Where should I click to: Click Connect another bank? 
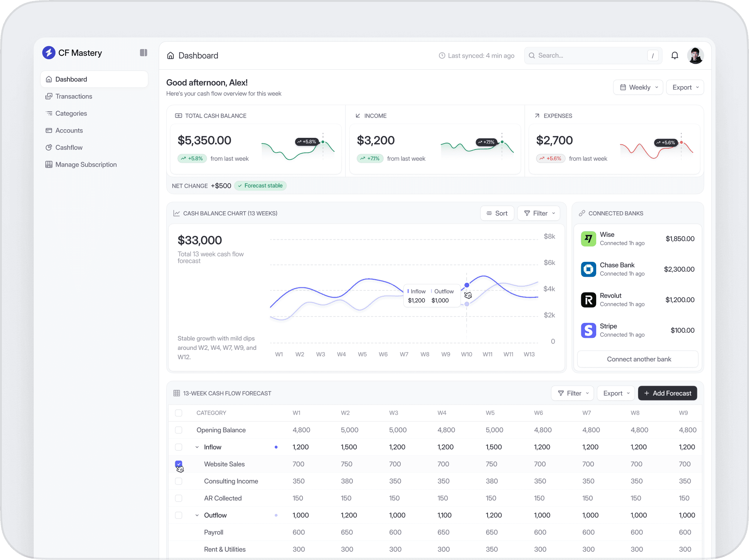coord(638,359)
